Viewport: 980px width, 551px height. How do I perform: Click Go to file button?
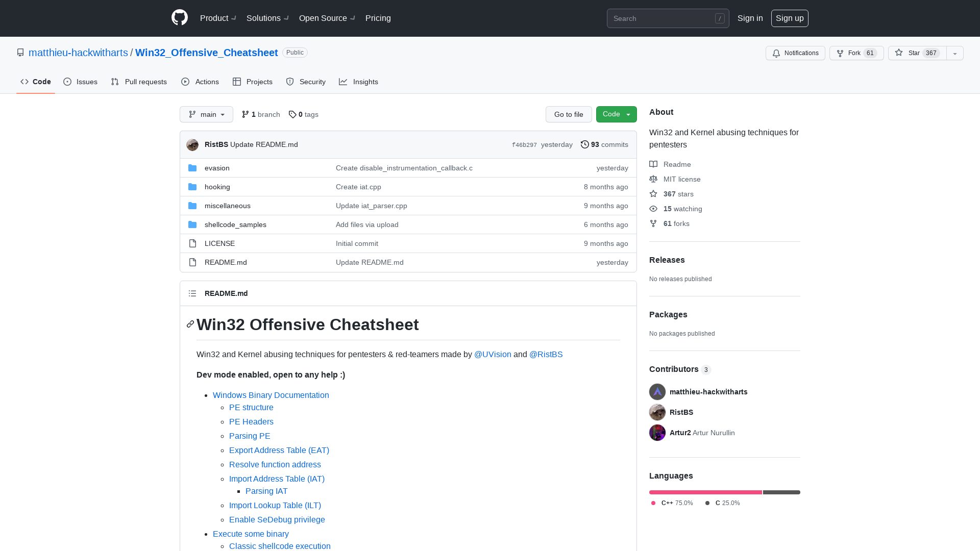click(569, 114)
